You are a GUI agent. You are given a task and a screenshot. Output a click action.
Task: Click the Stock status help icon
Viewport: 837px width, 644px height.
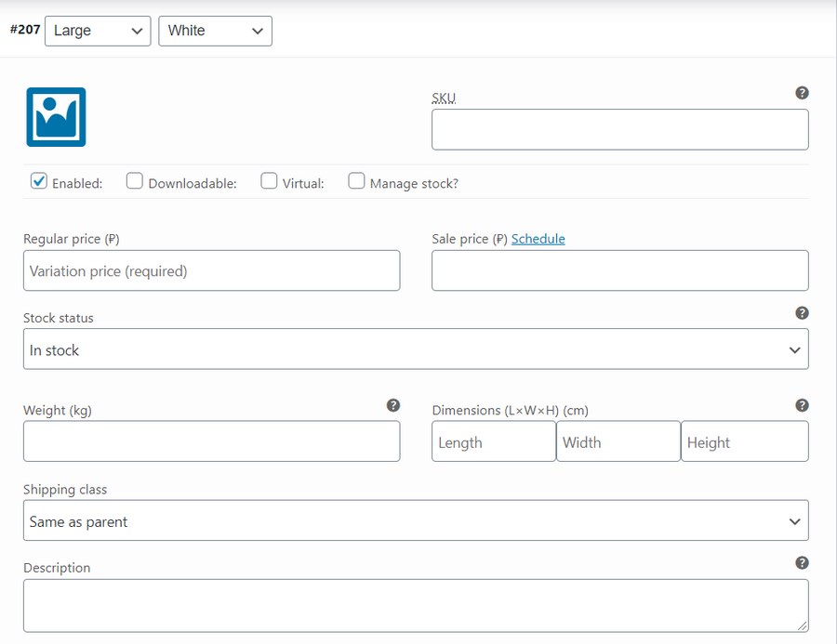(802, 312)
